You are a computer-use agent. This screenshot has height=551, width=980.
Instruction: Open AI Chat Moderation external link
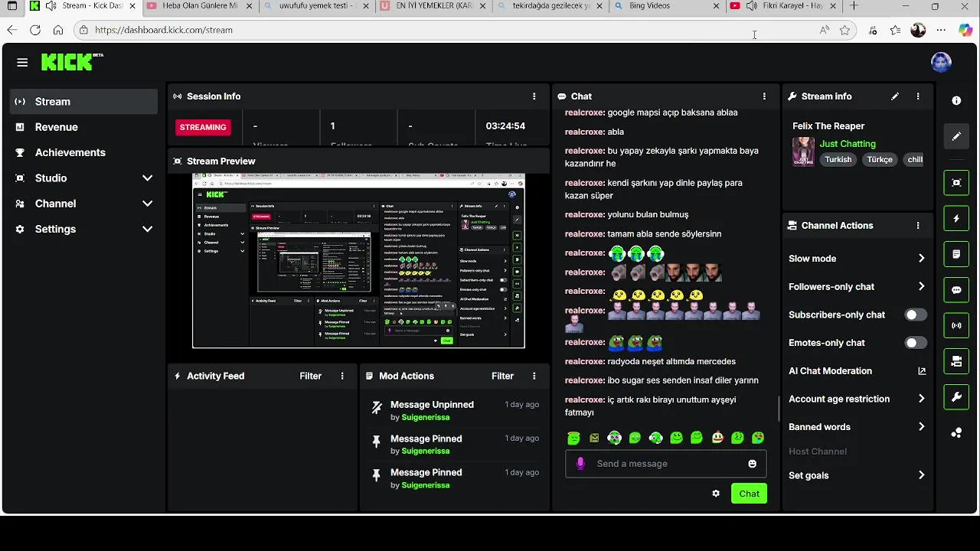(922, 371)
